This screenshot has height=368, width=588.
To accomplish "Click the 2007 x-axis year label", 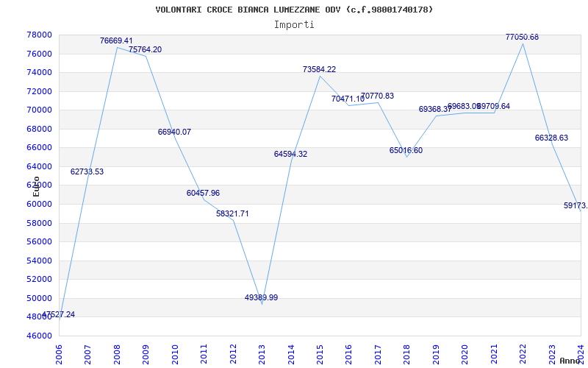I will click(x=87, y=355).
